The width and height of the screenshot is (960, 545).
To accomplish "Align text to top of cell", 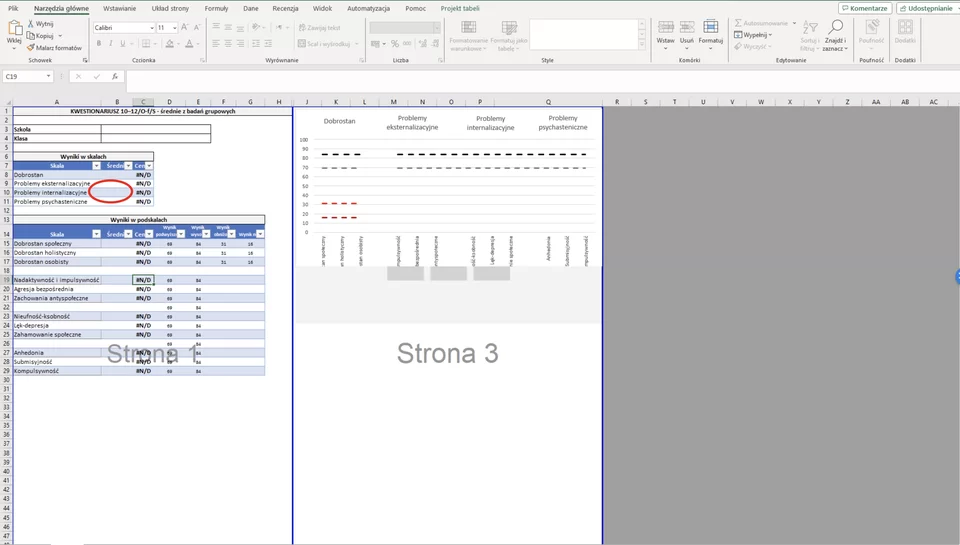I will tap(216, 28).
